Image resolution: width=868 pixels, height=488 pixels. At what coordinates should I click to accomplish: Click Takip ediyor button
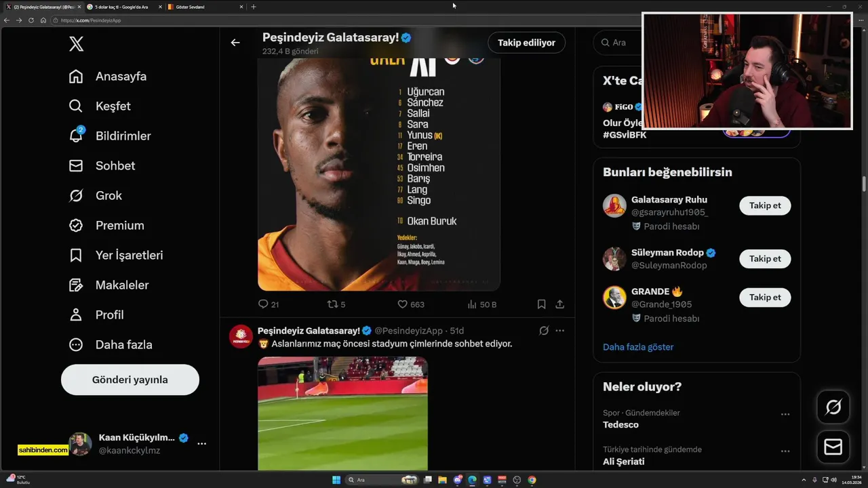526,43
